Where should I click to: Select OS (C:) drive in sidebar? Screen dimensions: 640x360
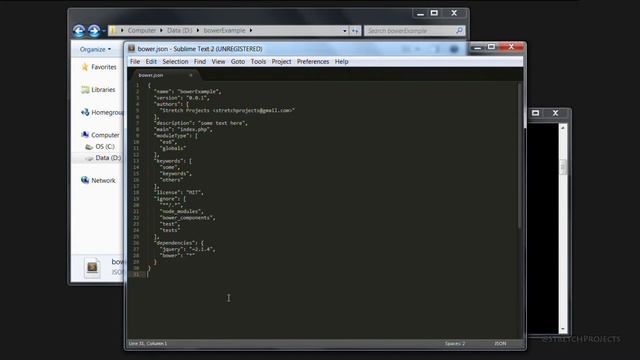(104, 146)
